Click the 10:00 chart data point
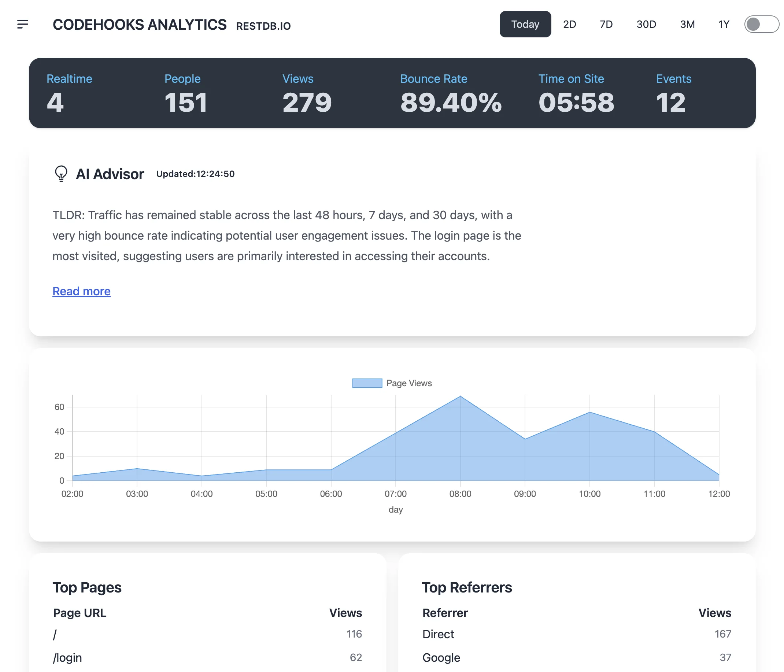The width and height of the screenshot is (784, 672). tap(589, 412)
